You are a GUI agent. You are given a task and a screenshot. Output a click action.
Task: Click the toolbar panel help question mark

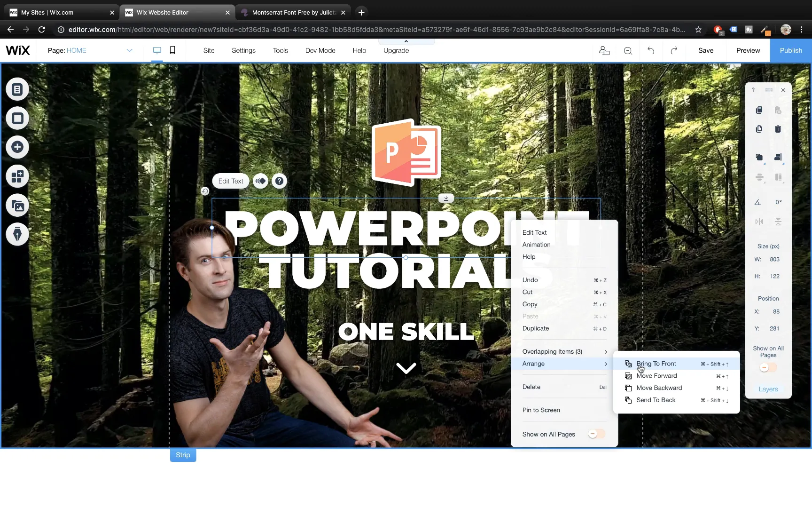[x=753, y=90]
